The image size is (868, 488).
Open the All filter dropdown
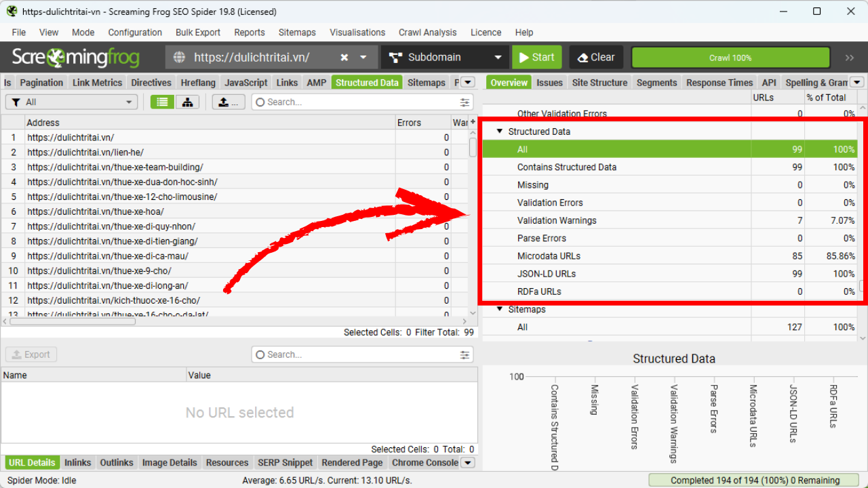coord(71,102)
